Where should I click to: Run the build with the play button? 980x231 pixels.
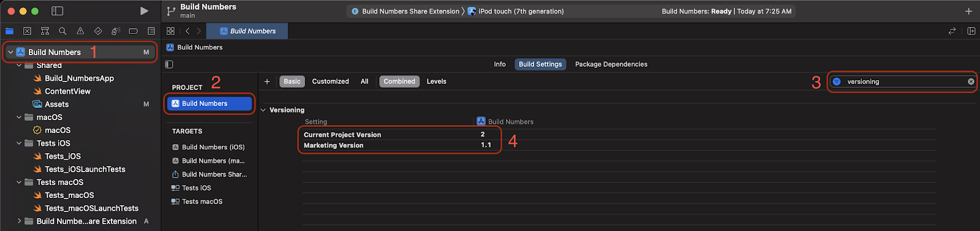[x=144, y=11]
